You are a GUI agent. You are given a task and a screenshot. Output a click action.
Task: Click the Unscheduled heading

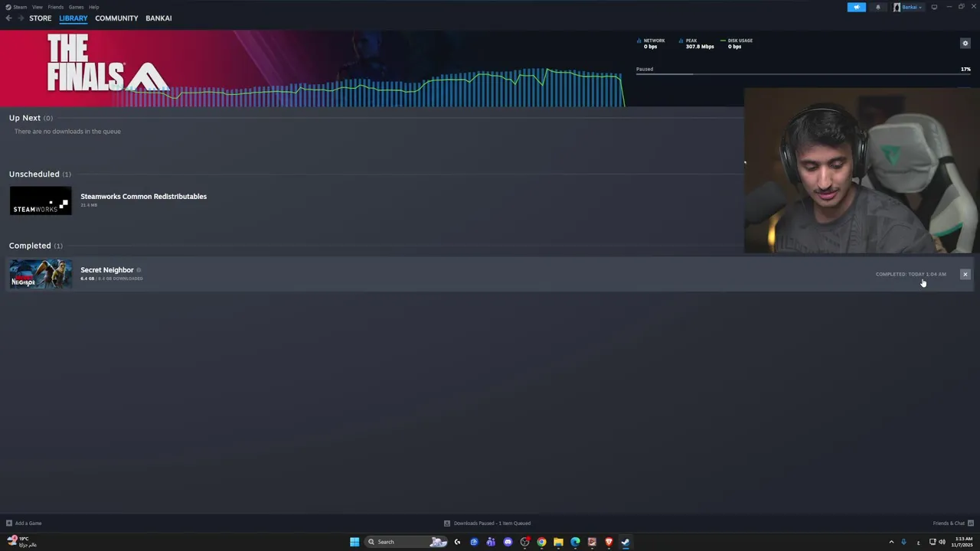[x=34, y=174]
